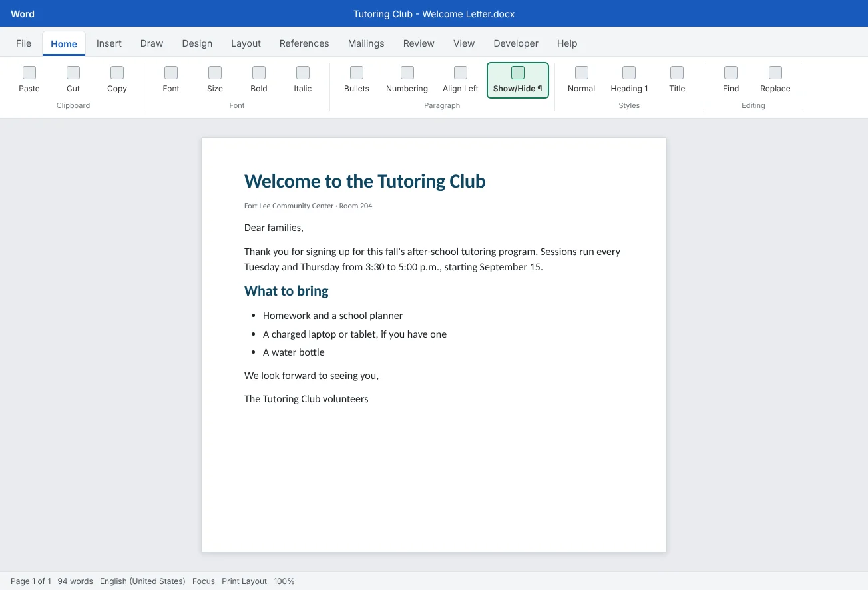Viewport: 868px width, 590px height.
Task: Click the 'A water bottle' bullet item
Action: tap(294, 352)
